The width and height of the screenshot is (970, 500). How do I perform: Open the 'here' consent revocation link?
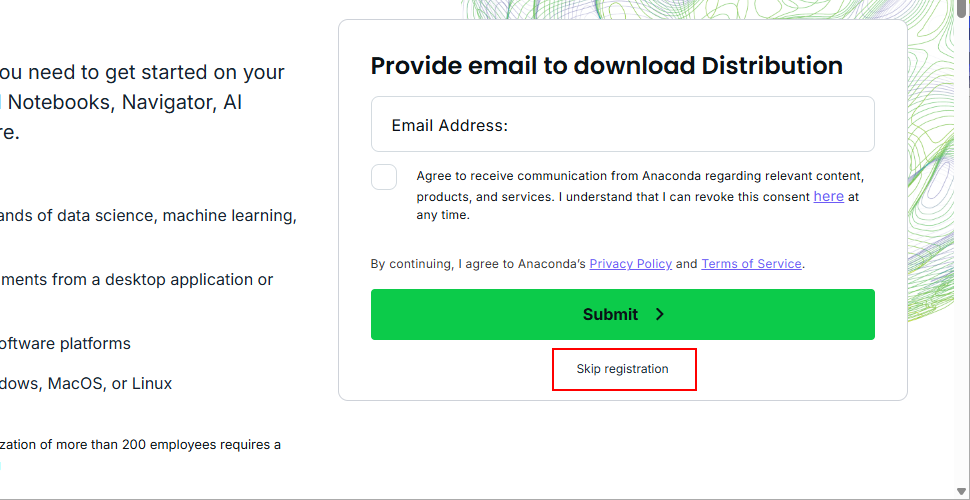pyautogui.click(x=829, y=196)
